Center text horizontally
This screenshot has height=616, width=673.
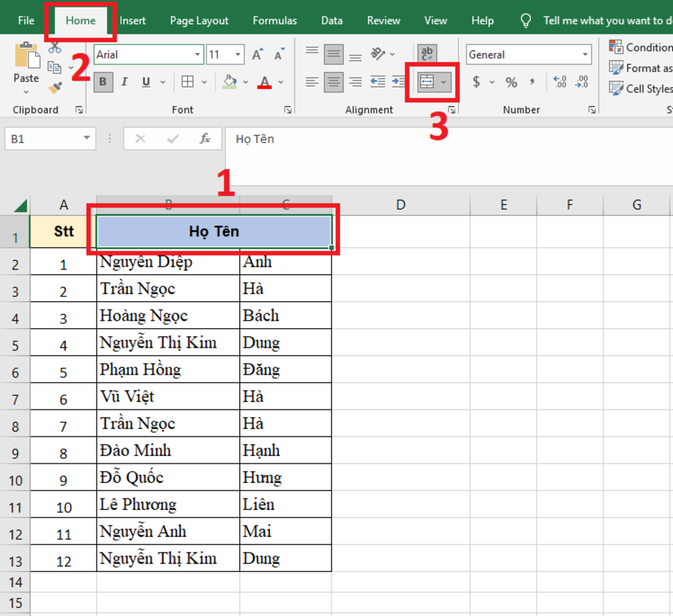pos(334,81)
